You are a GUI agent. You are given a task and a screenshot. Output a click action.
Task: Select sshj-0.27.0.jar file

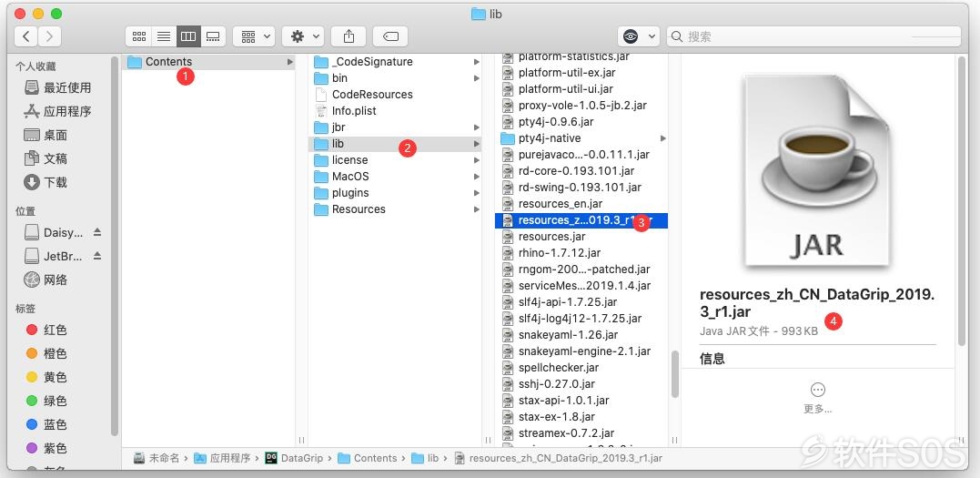581,383
